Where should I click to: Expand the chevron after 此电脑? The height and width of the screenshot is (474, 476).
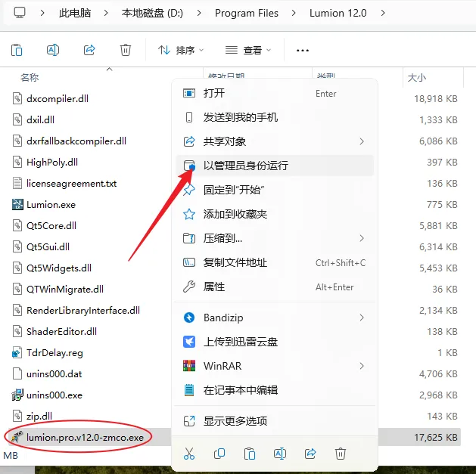(x=106, y=13)
